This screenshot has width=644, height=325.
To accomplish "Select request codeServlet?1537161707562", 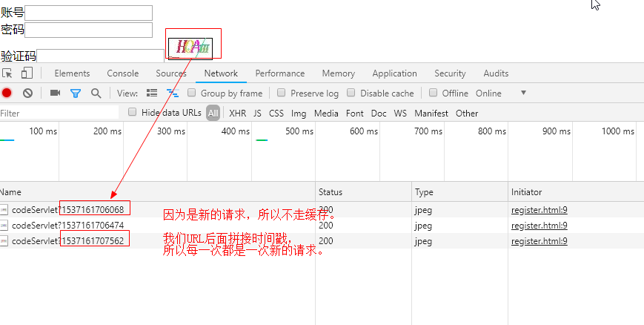I will [67, 241].
